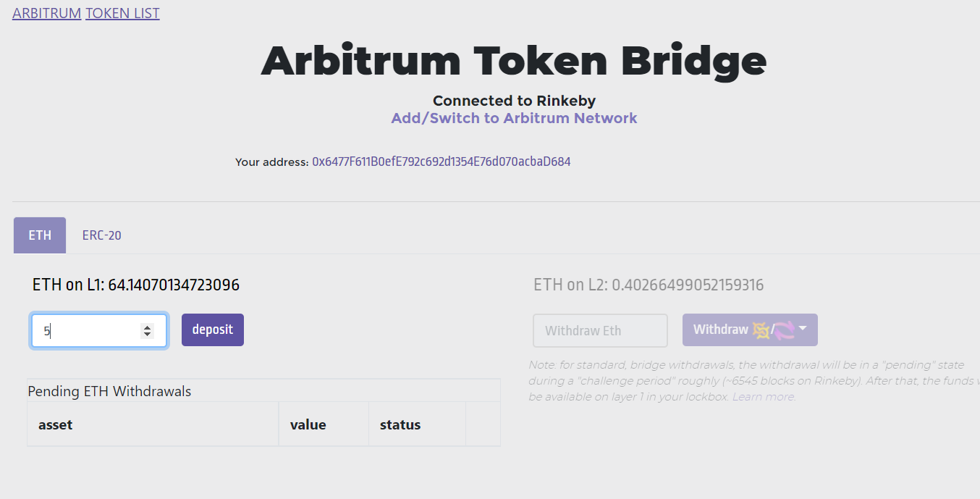The width and height of the screenshot is (980, 499).
Task: Click the Withdraw button label
Action: pos(720,330)
